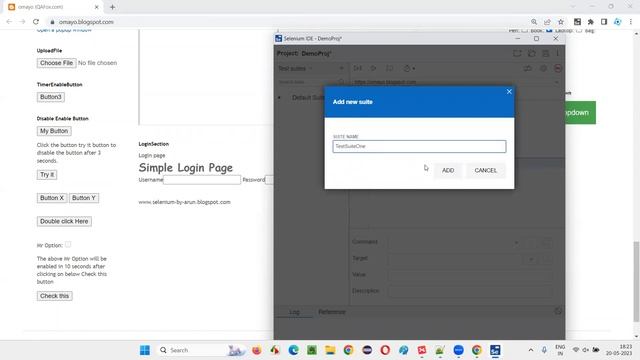640x360 pixels.
Task: Click the add suite plus icon
Action: click(342, 68)
